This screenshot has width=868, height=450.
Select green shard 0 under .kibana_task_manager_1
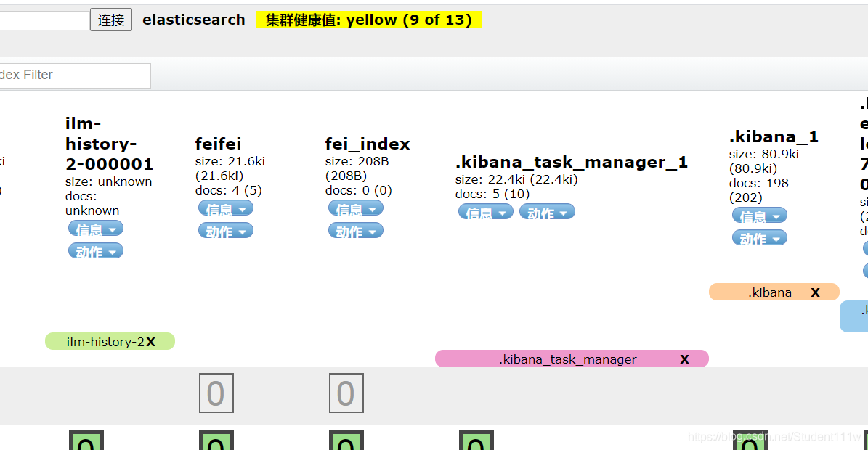click(476, 441)
